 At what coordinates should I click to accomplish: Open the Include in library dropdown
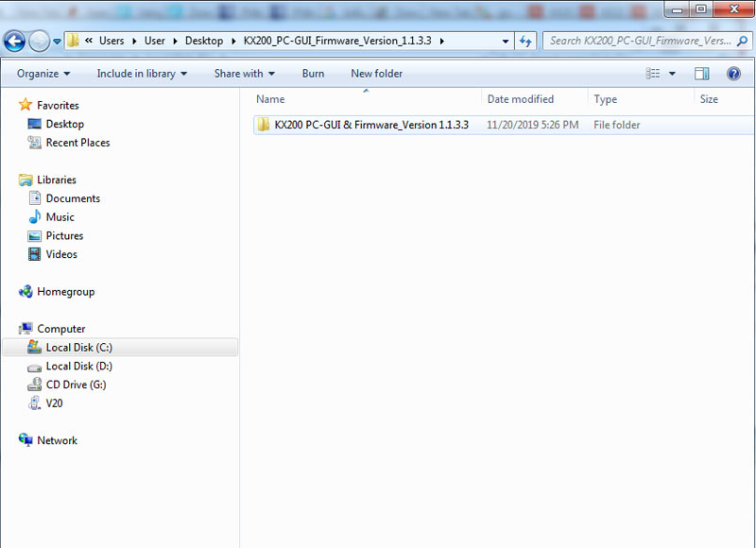[x=142, y=74]
